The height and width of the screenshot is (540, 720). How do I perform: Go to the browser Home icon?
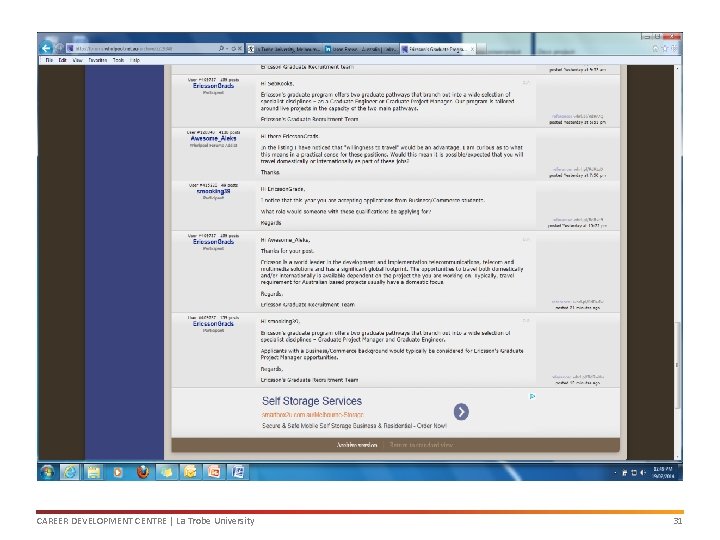click(655, 48)
